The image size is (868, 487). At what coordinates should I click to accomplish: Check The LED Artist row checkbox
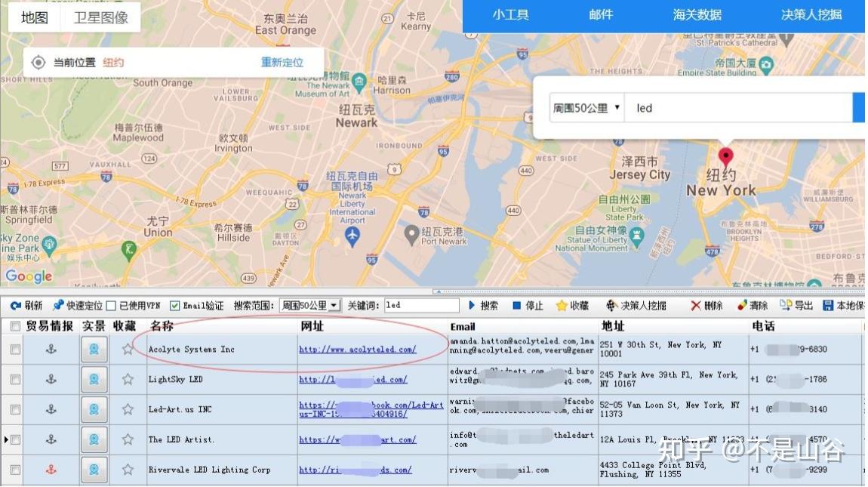coord(16,440)
